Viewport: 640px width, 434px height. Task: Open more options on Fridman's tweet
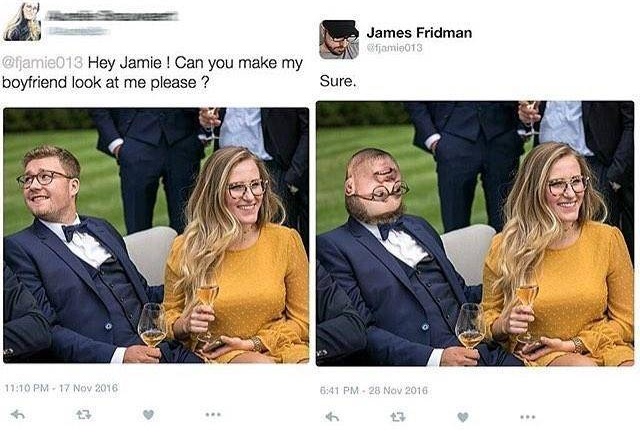[528, 417]
